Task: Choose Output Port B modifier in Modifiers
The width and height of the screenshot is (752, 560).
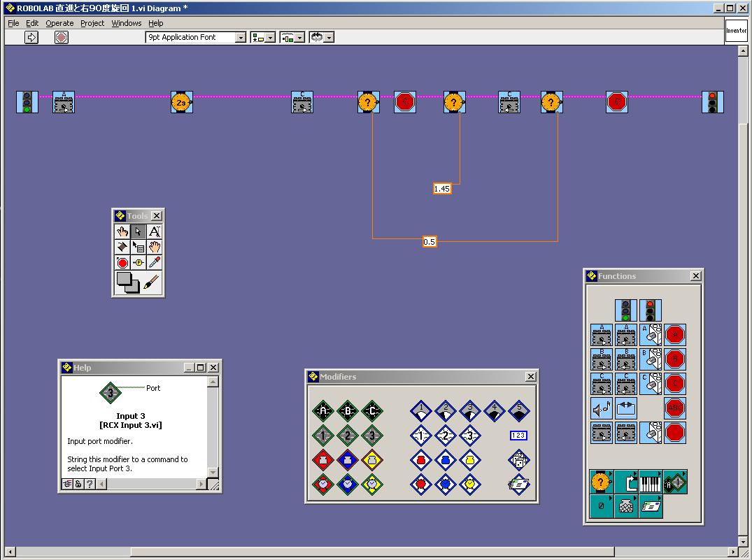Action: [x=348, y=412]
